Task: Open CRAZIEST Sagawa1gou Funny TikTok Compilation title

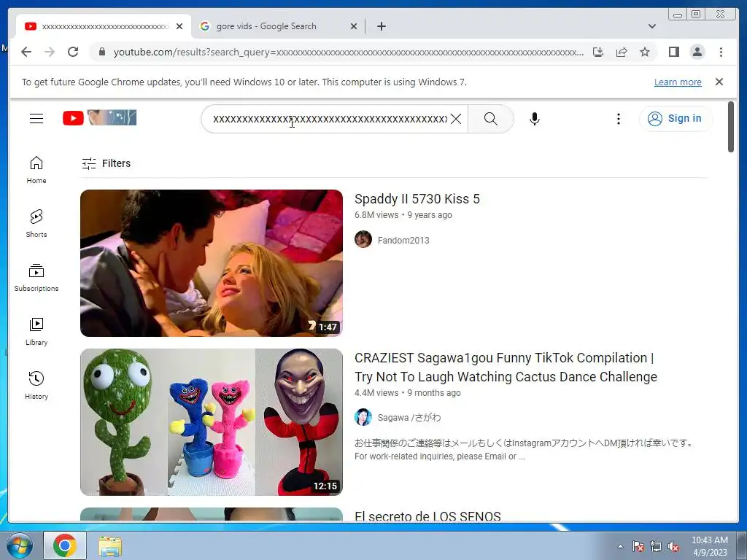Action: coord(506,367)
